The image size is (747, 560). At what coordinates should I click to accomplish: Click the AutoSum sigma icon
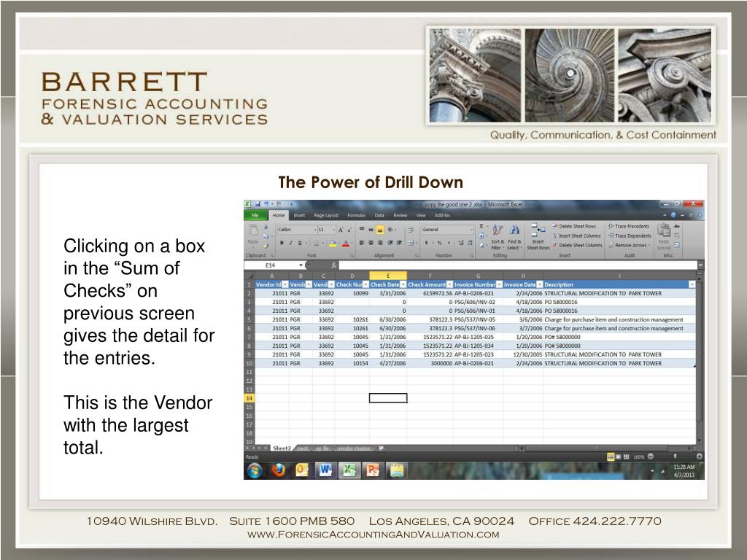click(x=482, y=226)
